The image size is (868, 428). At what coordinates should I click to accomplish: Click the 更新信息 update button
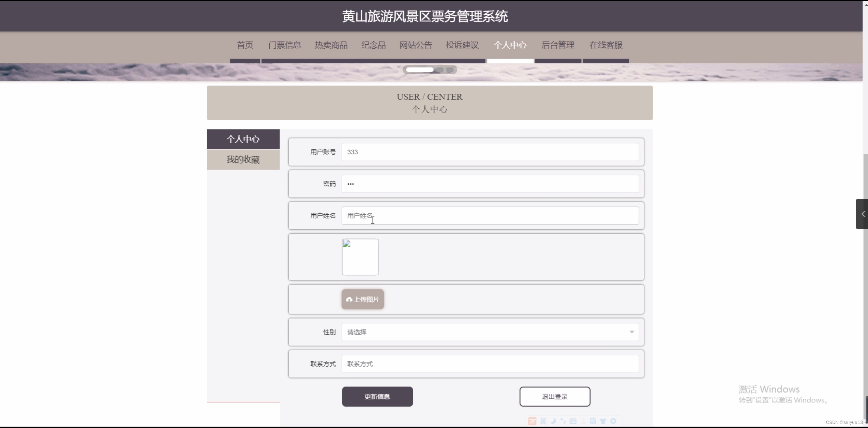click(x=377, y=396)
